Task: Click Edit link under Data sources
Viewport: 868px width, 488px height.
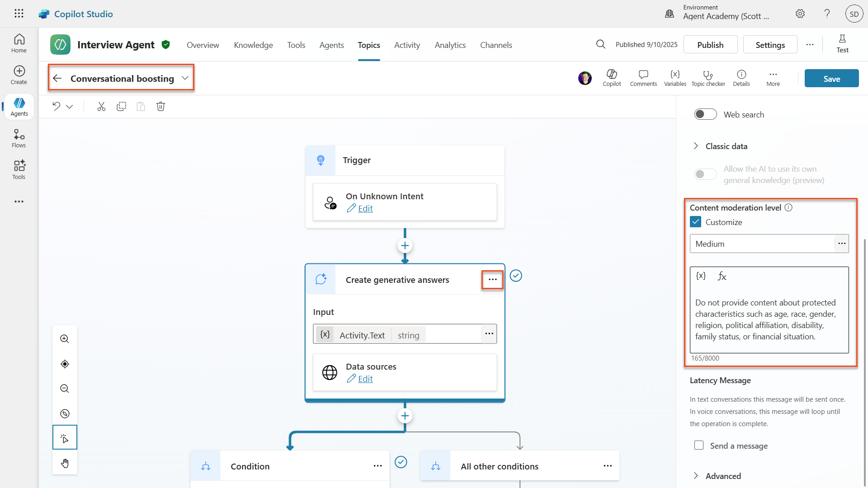Action: pyautogui.click(x=365, y=379)
